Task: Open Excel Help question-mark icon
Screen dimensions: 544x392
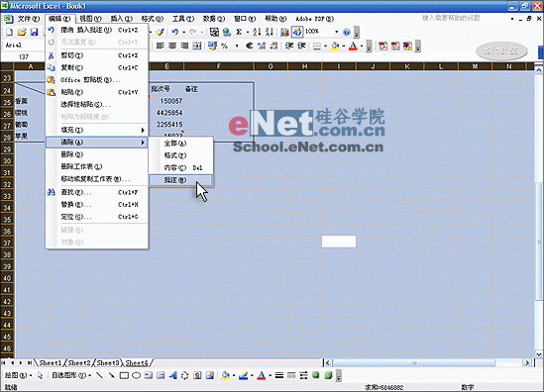Action: [x=346, y=33]
